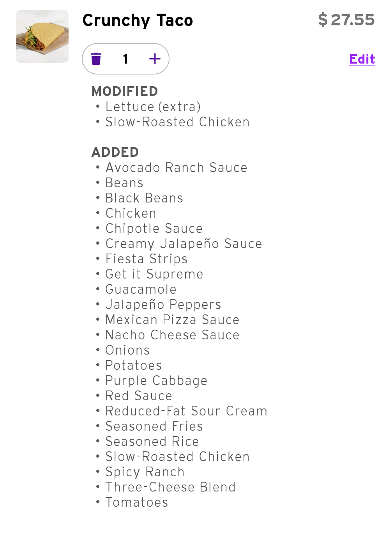Click the $27.55 item price
Image resolution: width=392 pixels, height=536 pixels.
click(346, 20)
